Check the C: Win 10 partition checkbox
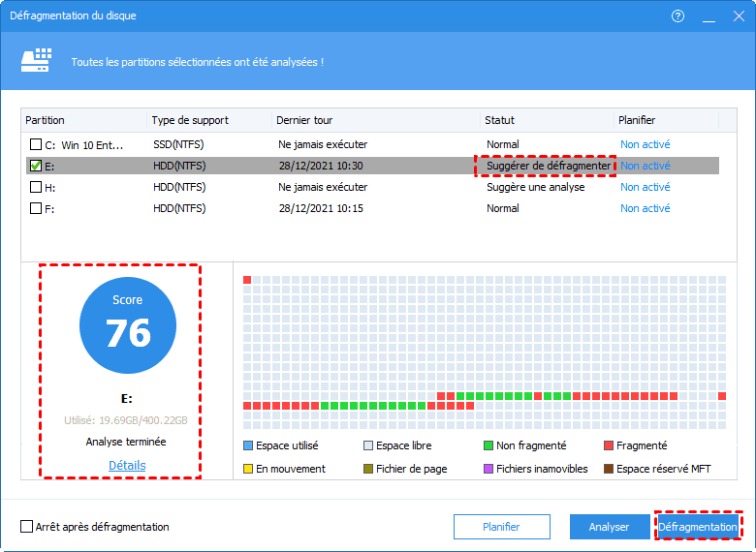This screenshot has height=552, width=756. coord(36,144)
